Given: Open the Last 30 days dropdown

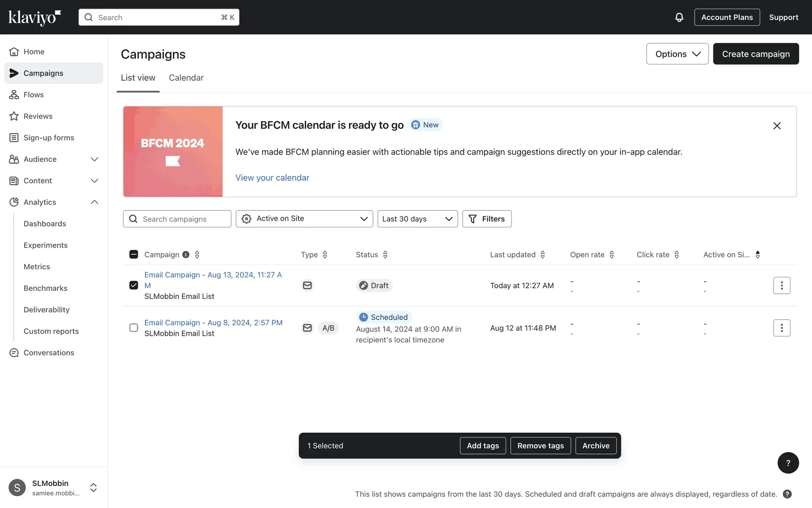Looking at the screenshot, I should pos(417,219).
